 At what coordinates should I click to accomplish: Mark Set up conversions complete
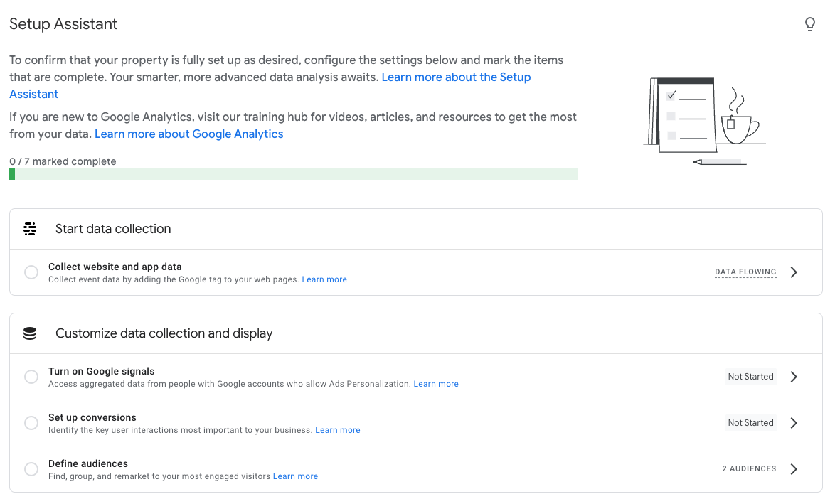coord(31,423)
